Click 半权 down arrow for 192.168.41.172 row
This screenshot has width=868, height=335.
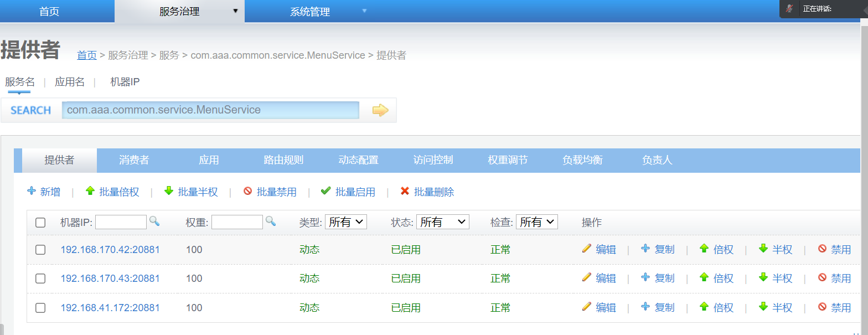[x=763, y=307]
